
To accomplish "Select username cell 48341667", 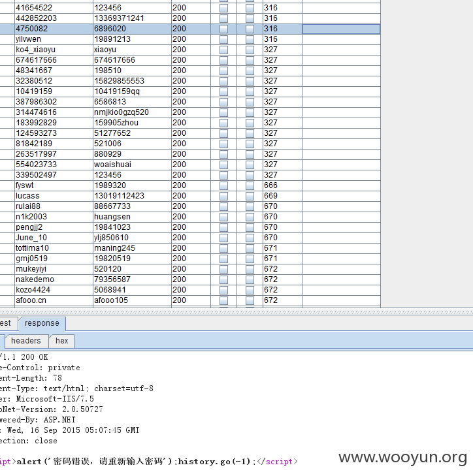I will pos(54,71).
